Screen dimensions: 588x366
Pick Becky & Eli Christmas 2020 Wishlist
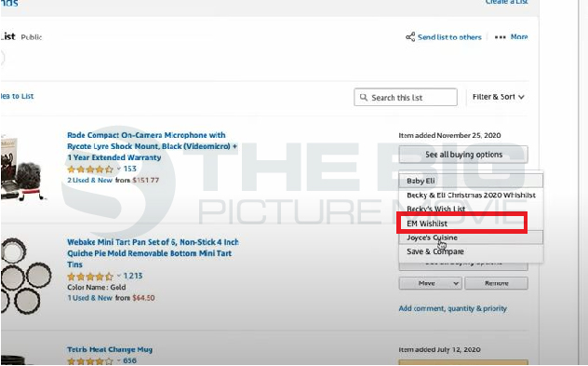[x=471, y=195]
